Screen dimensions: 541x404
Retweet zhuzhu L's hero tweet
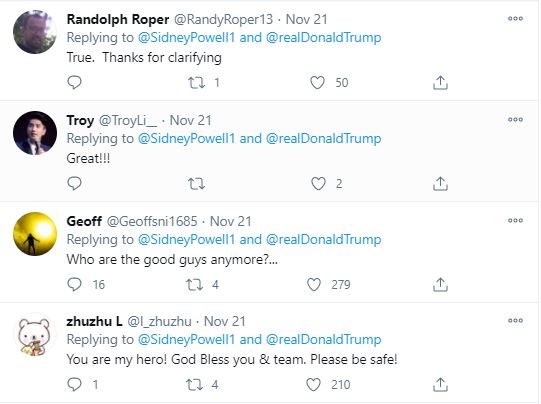coord(194,385)
